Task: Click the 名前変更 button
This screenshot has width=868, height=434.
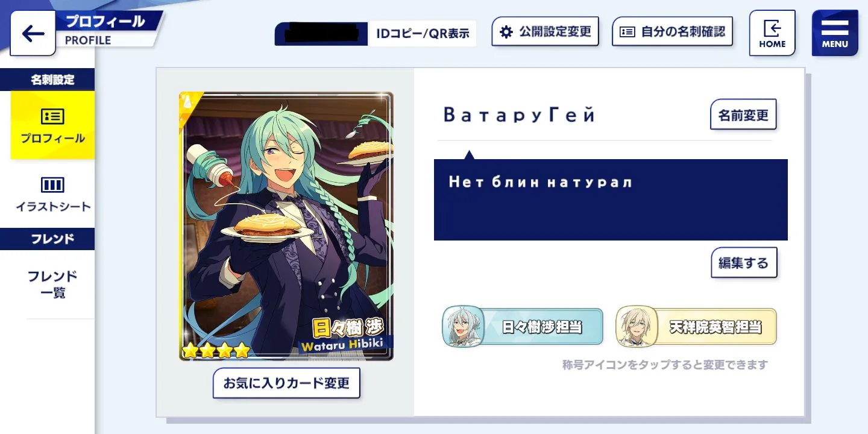Action: [743, 115]
